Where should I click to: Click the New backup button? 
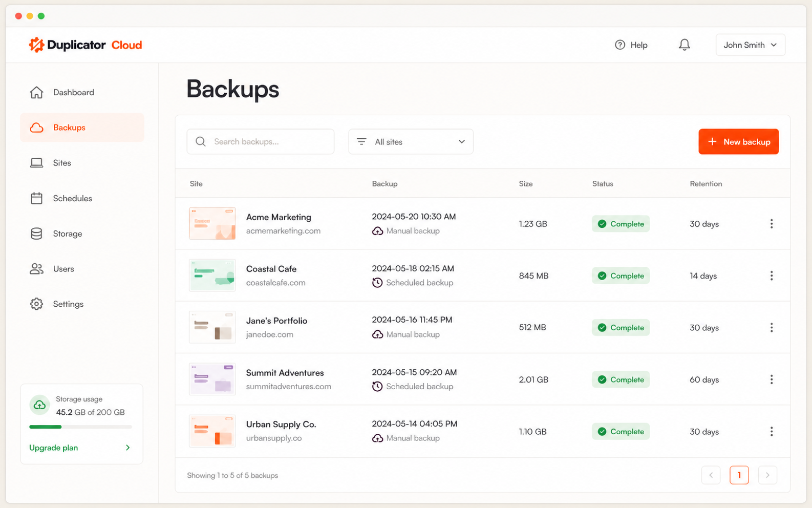(738, 141)
